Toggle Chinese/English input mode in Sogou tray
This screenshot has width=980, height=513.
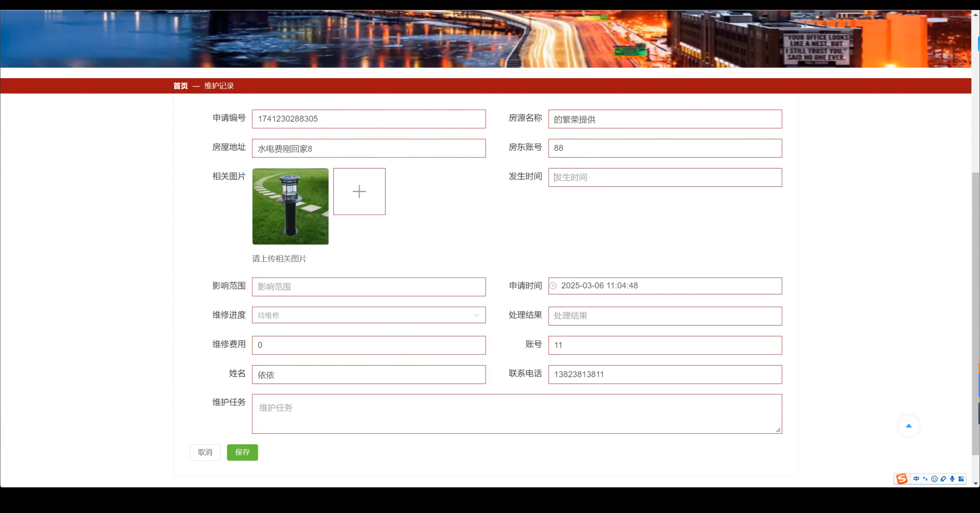click(916, 479)
